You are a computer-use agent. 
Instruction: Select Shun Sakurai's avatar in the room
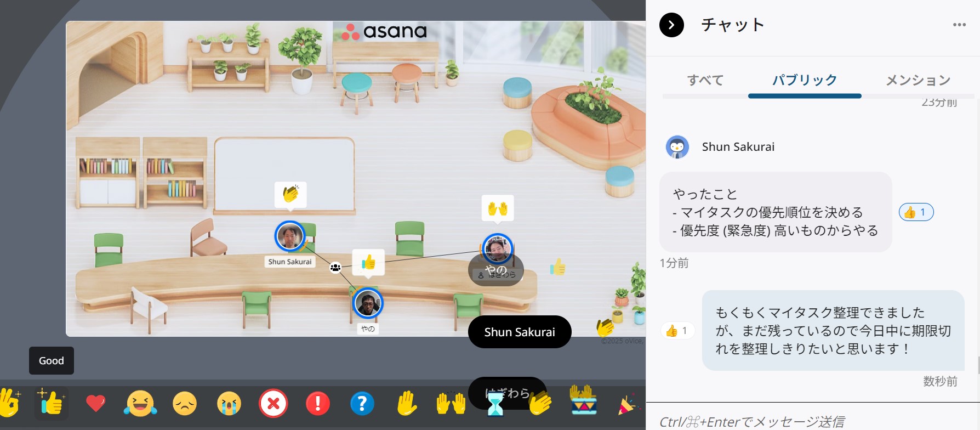pos(290,236)
